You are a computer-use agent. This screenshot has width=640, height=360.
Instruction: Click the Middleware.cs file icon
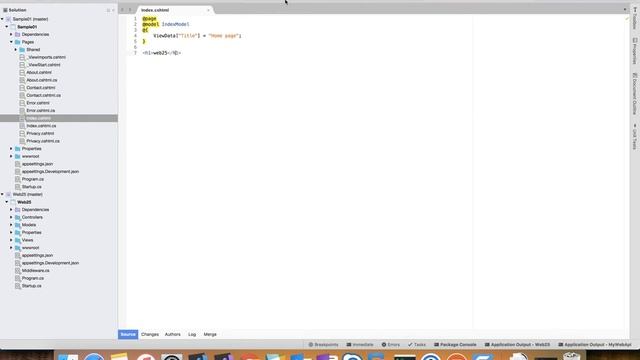(18, 271)
